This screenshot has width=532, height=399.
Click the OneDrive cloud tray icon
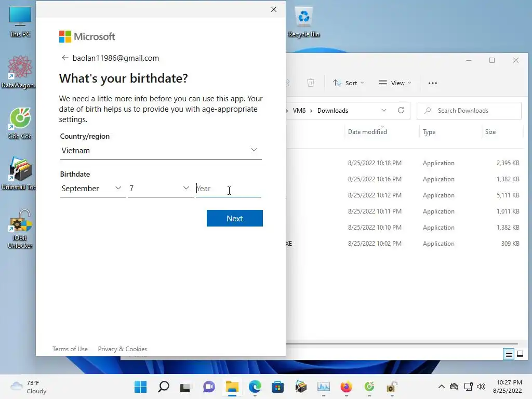pyautogui.click(x=454, y=387)
